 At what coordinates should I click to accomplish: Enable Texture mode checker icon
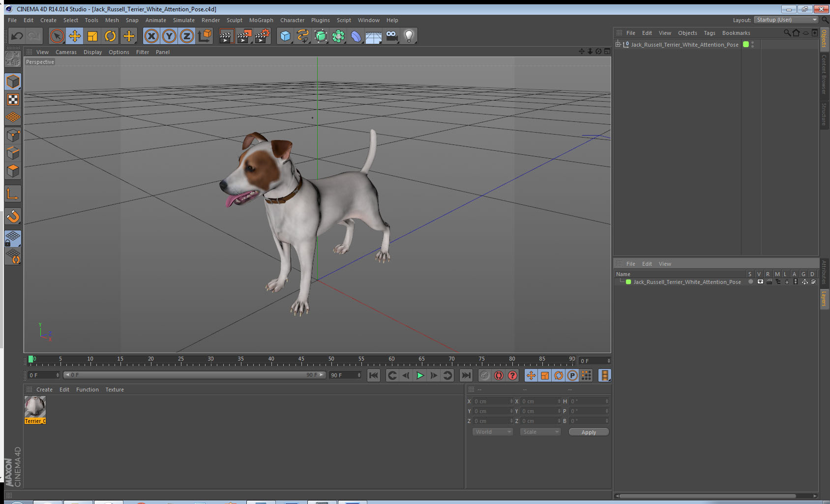(13, 100)
